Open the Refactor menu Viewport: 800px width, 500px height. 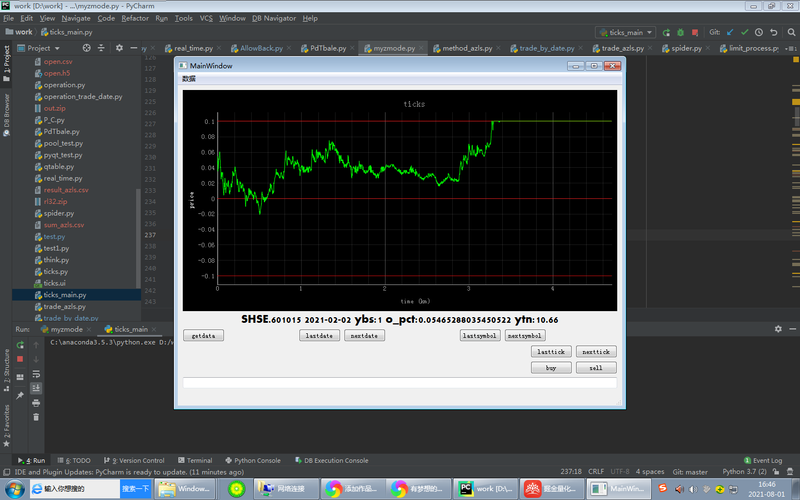(x=135, y=18)
